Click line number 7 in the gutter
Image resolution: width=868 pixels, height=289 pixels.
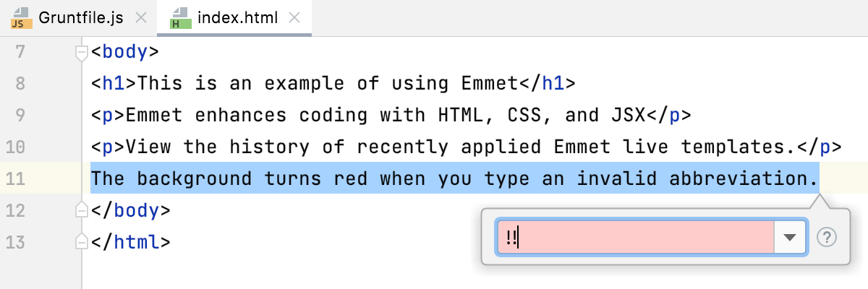(x=20, y=52)
